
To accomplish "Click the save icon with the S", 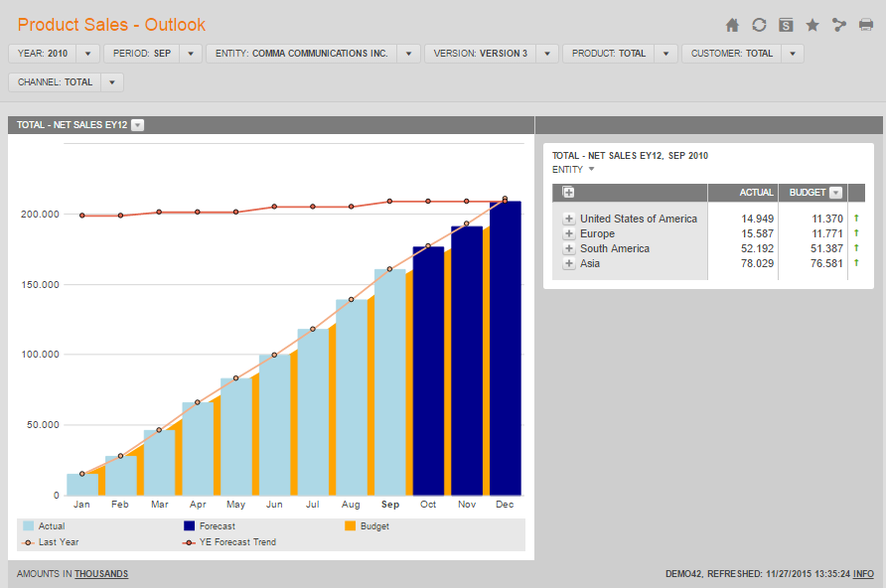I will [x=786, y=25].
